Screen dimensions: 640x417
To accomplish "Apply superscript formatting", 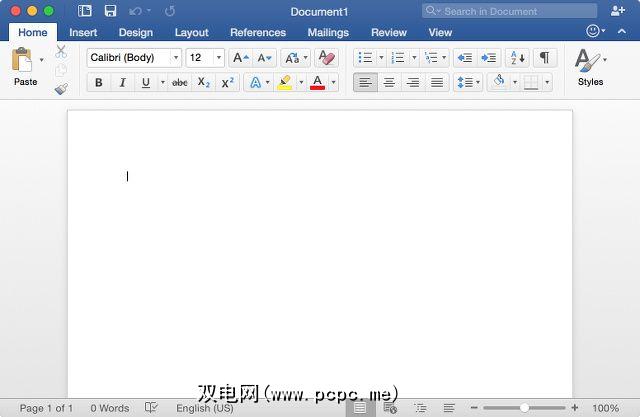I will [227, 83].
